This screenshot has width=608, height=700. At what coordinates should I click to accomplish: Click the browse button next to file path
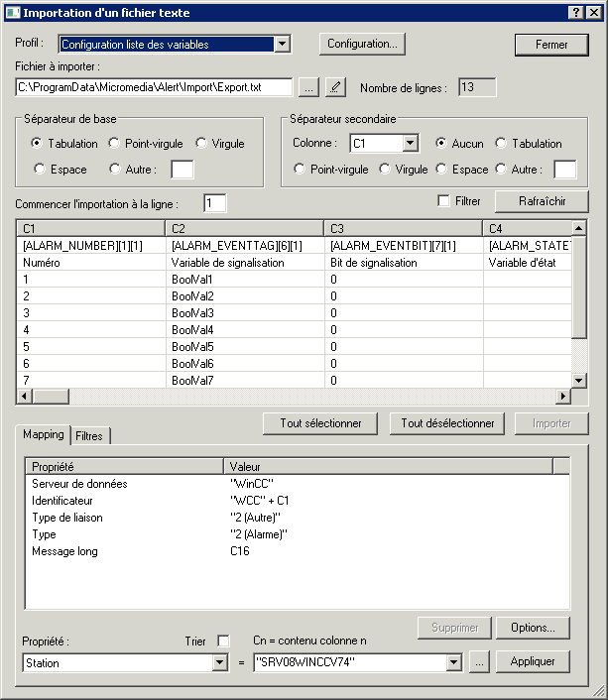click(308, 88)
